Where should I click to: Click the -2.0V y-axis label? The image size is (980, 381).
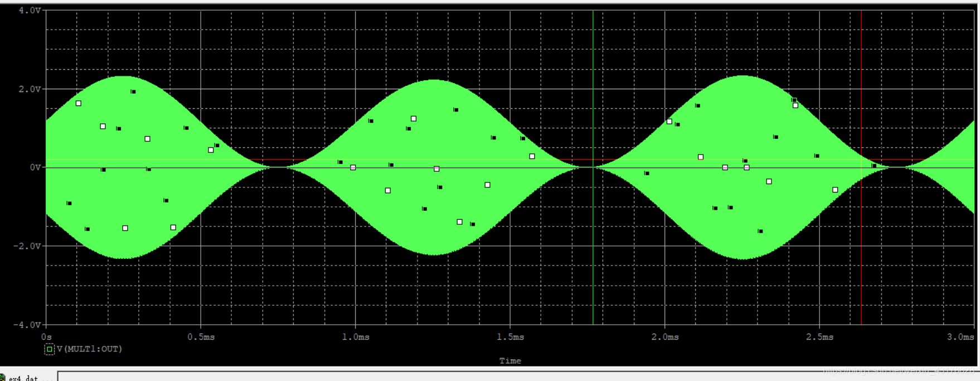pyautogui.click(x=27, y=246)
